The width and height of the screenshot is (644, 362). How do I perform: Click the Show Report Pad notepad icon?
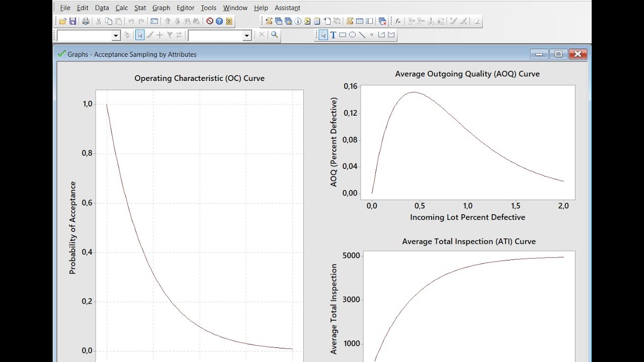coord(317,21)
